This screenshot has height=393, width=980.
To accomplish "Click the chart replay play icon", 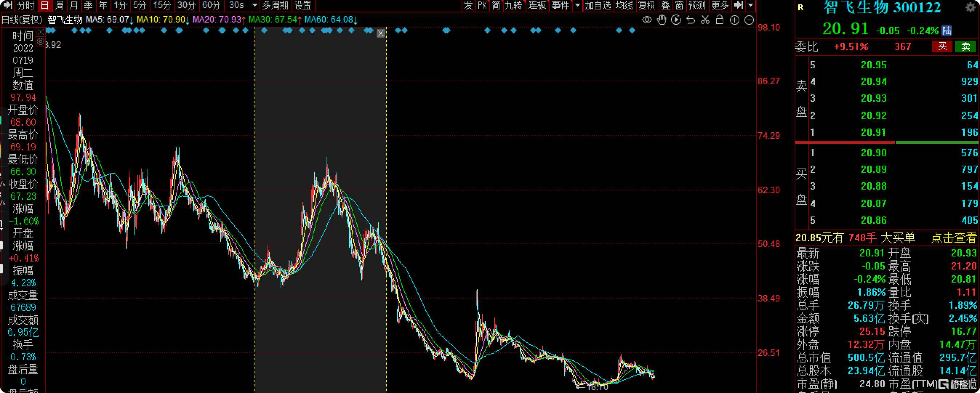I will [x=676, y=20].
